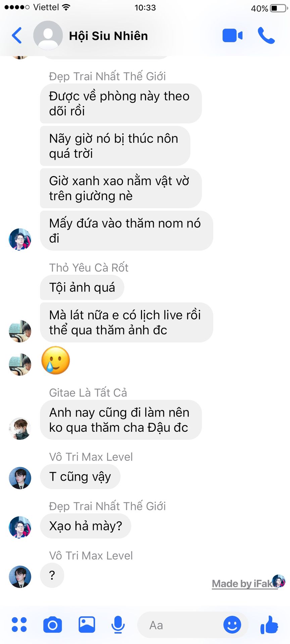Tap the "?" message bubble
The image size is (290, 644).
point(52,575)
